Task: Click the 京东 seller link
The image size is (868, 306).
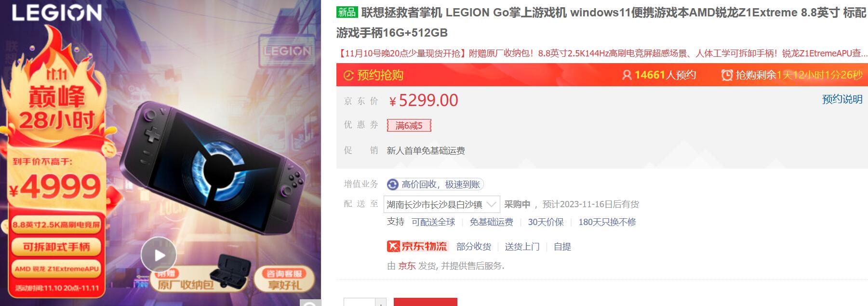Action: pyautogui.click(x=407, y=266)
